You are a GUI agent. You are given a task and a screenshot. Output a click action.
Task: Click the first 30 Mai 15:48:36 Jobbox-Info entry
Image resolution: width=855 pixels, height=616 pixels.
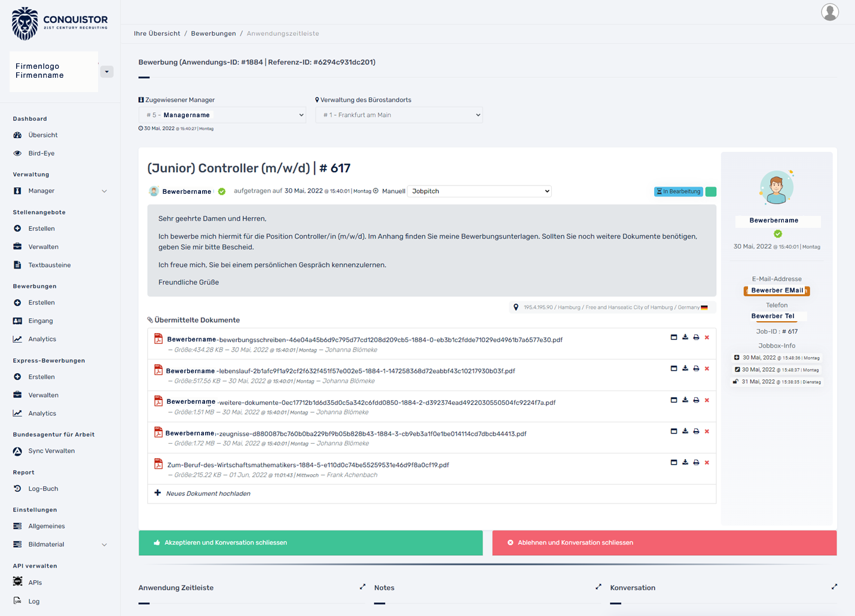click(778, 358)
